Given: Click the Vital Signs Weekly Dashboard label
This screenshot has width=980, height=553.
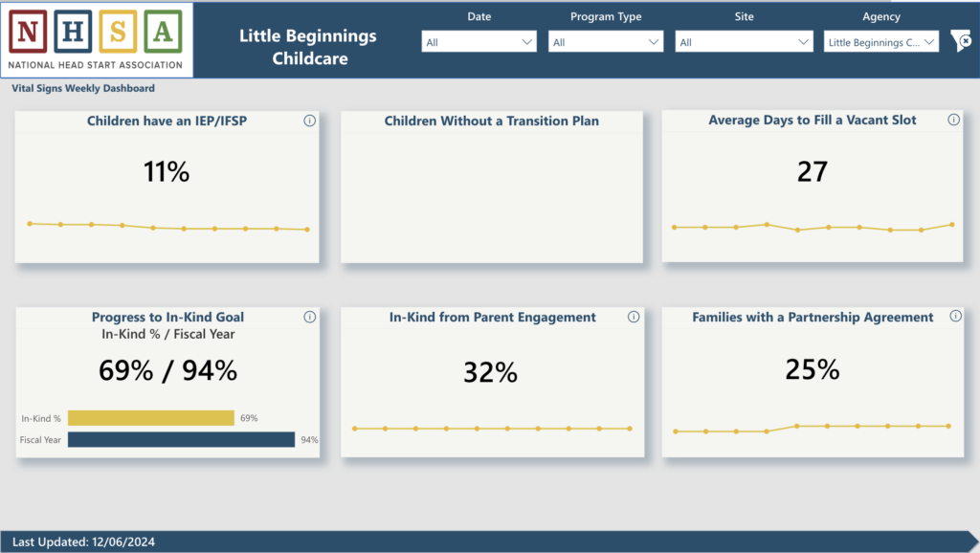Looking at the screenshot, I should point(83,89).
